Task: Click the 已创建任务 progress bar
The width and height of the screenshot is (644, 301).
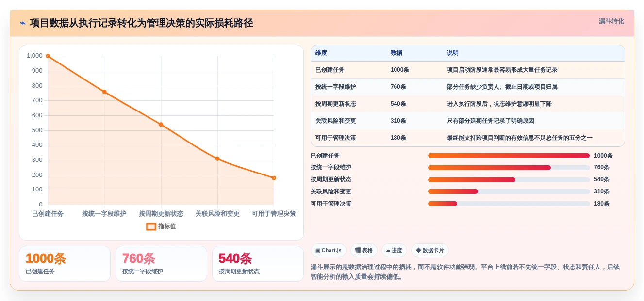Action: (x=509, y=156)
